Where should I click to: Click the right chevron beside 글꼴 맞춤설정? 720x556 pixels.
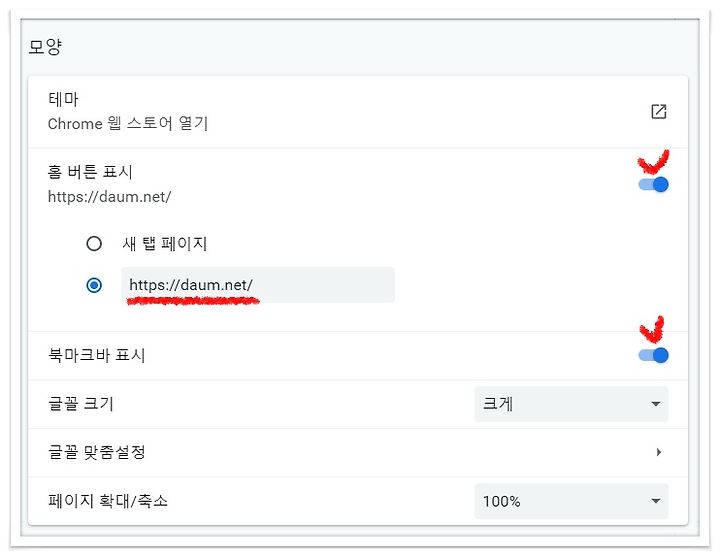pos(658,452)
